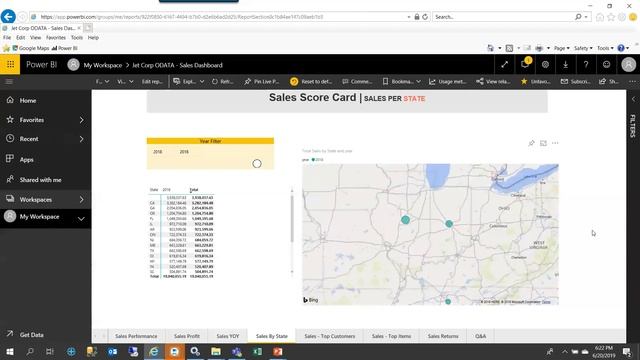Open the Windows Start menu
This screenshot has width=640, height=360.
[9, 351]
